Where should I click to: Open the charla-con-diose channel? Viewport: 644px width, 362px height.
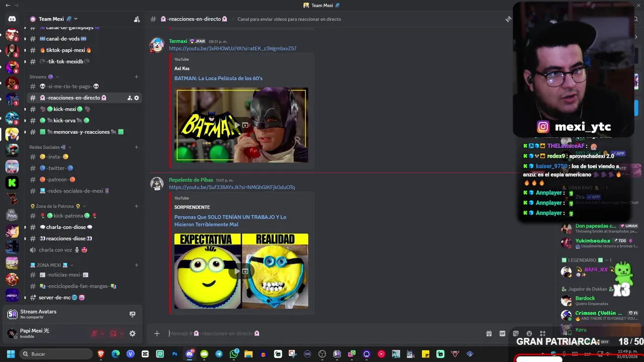tap(84, 227)
